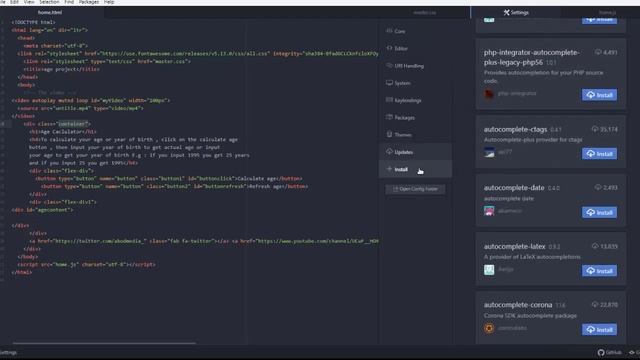Open php-integrator-autocomplete-plus-legacy-php56 package title
This screenshot has width=640, height=360.
pyautogui.click(x=531, y=57)
